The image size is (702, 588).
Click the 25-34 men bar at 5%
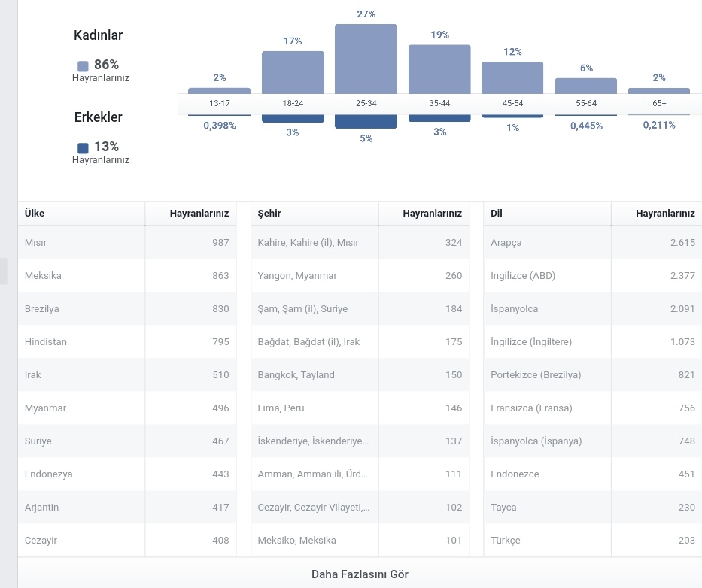(x=366, y=122)
